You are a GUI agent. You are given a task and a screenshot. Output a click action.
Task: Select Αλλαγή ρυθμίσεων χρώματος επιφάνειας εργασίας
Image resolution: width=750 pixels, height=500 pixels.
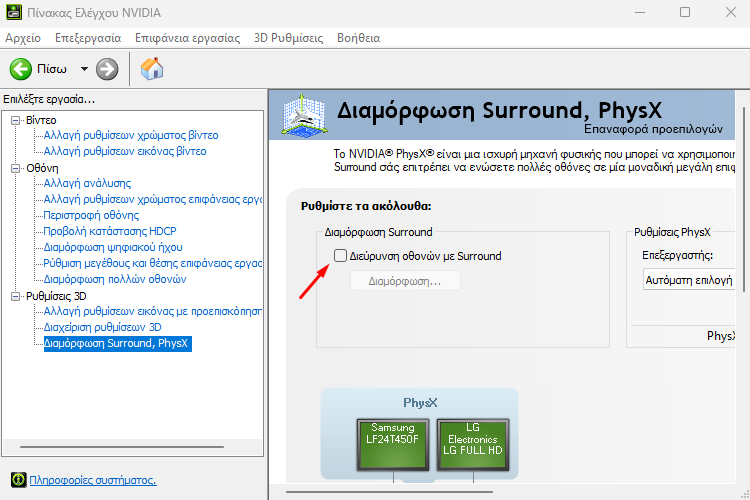[x=153, y=199]
